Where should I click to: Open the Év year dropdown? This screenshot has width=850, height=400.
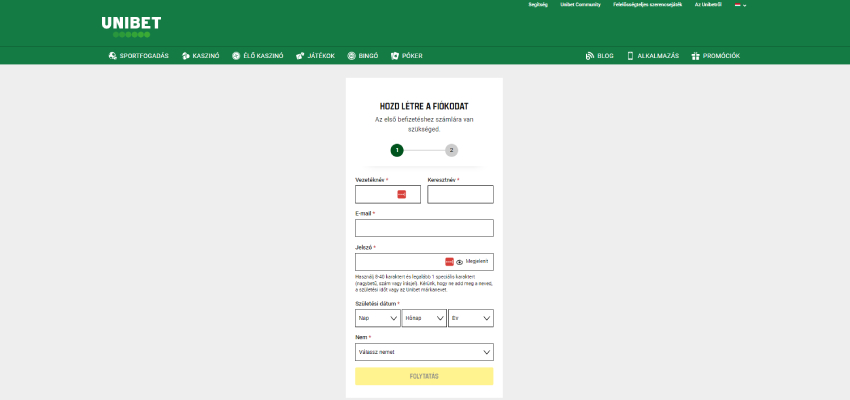471,318
